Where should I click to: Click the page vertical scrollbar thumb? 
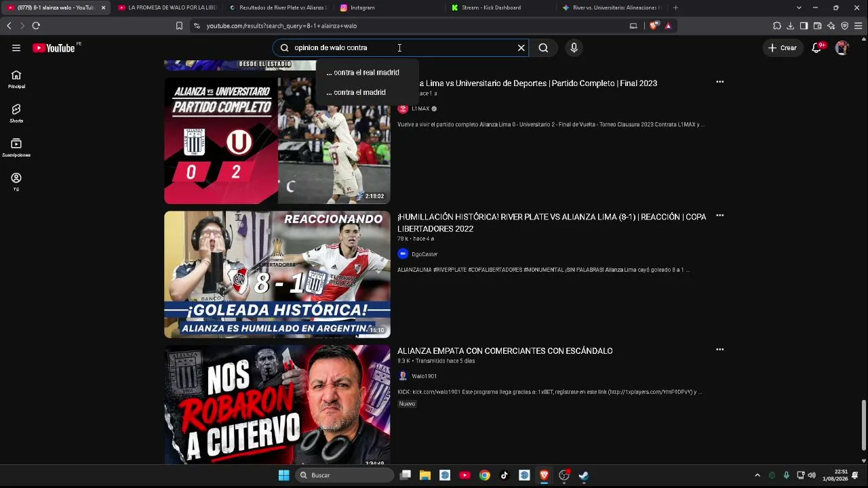(x=863, y=424)
